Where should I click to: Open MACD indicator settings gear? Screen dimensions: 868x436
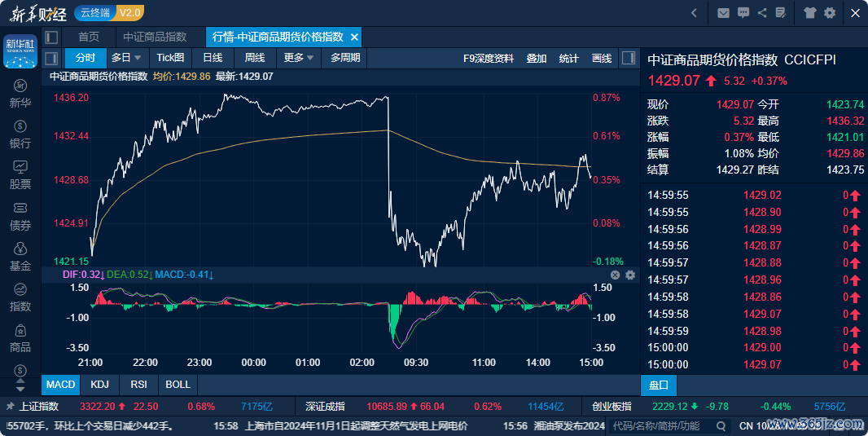(630, 275)
